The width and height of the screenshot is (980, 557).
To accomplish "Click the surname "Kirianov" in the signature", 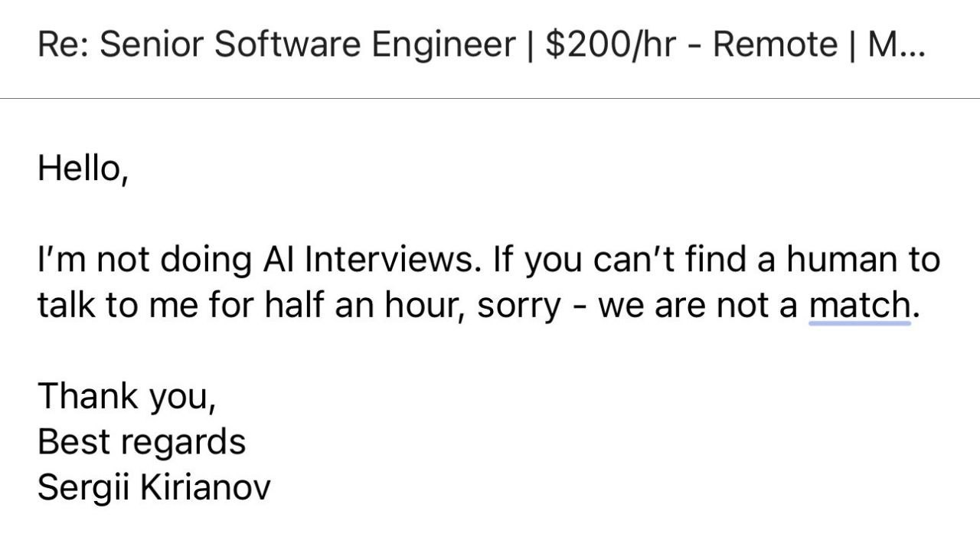I will point(205,487).
